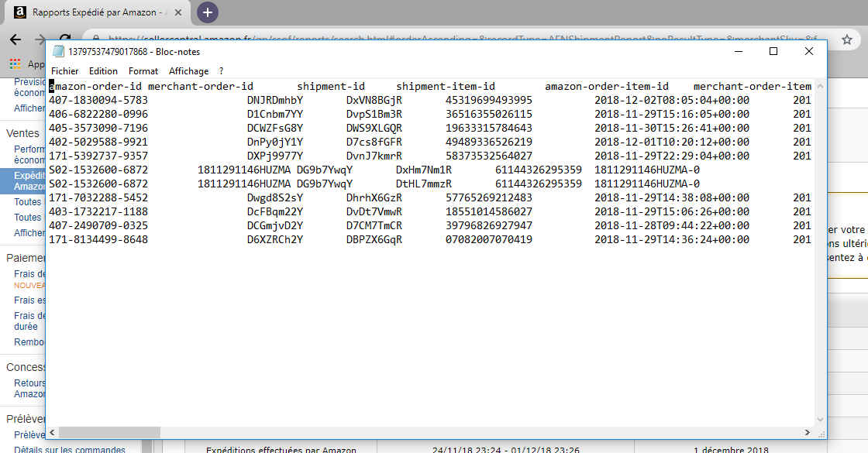
Task: Click value 07082007070419
Action: pyautogui.click(x=489, y=239)
